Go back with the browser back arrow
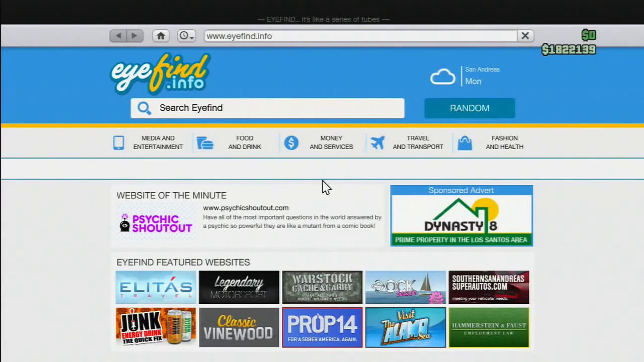This screenshot has width=644, height=362. (x=118, y=36)
